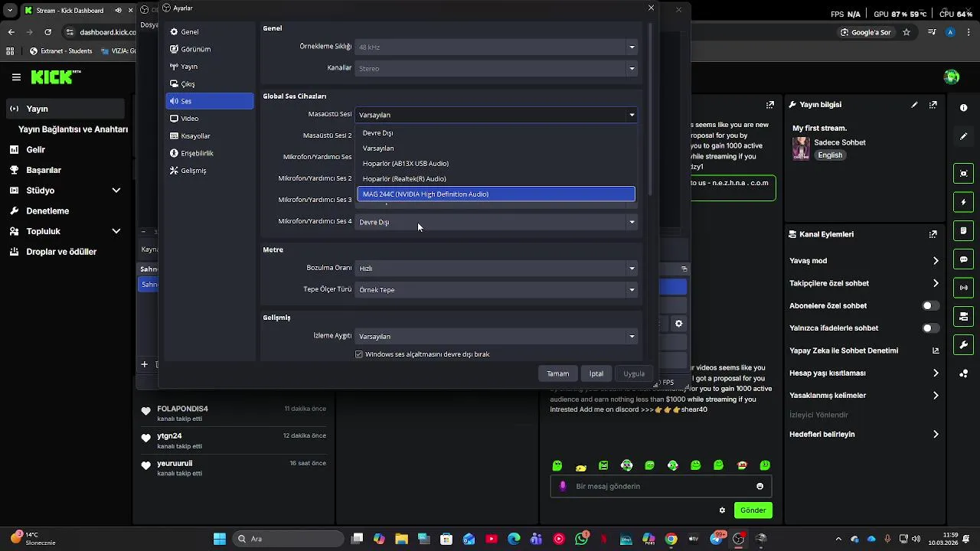Switch to Gelişmiş settings tab
Image resolution: width=980 pixels, height=551 pixels.
(209, 171)
